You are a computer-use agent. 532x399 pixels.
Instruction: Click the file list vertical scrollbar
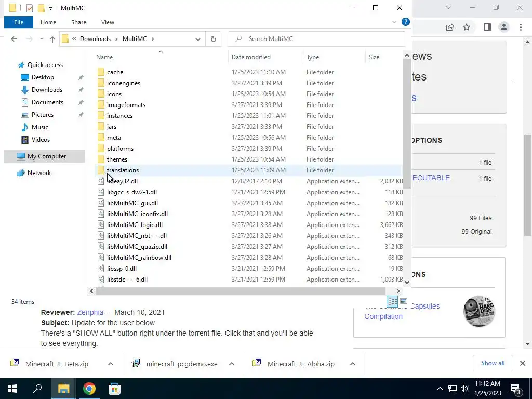[407, 124]
